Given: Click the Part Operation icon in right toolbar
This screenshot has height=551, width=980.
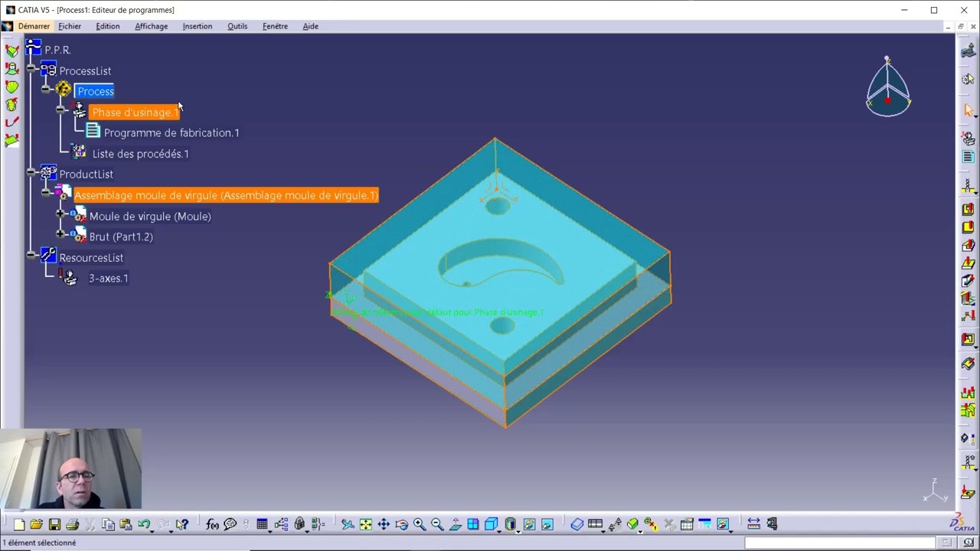Looking at the screenshot, I should coord(969,139).
